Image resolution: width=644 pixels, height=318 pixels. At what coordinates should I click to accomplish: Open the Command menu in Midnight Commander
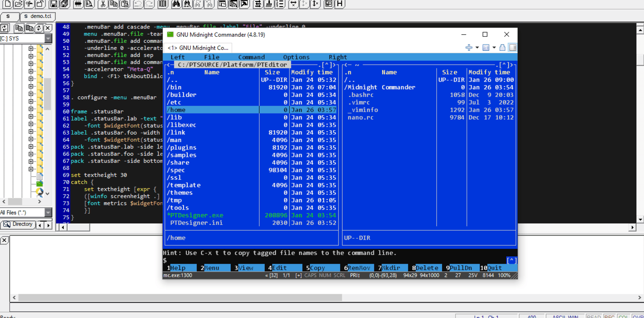click(251, 57)
